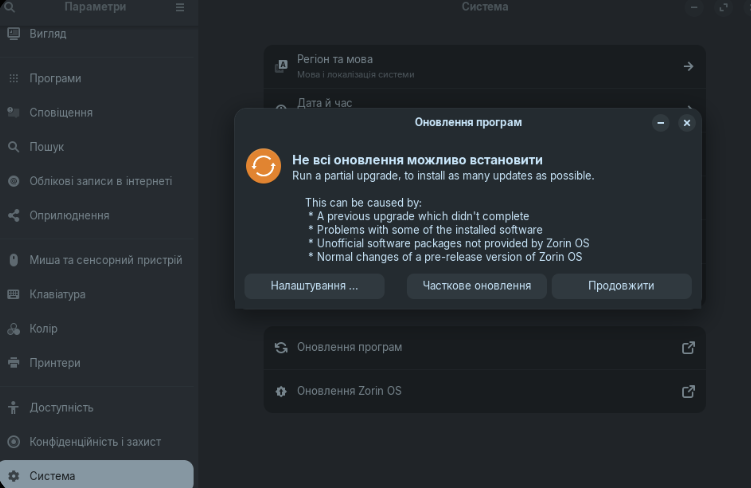
Task: Open the hamburger menu in Settings header
Action: pyautogui.click(x=180, y=7)
